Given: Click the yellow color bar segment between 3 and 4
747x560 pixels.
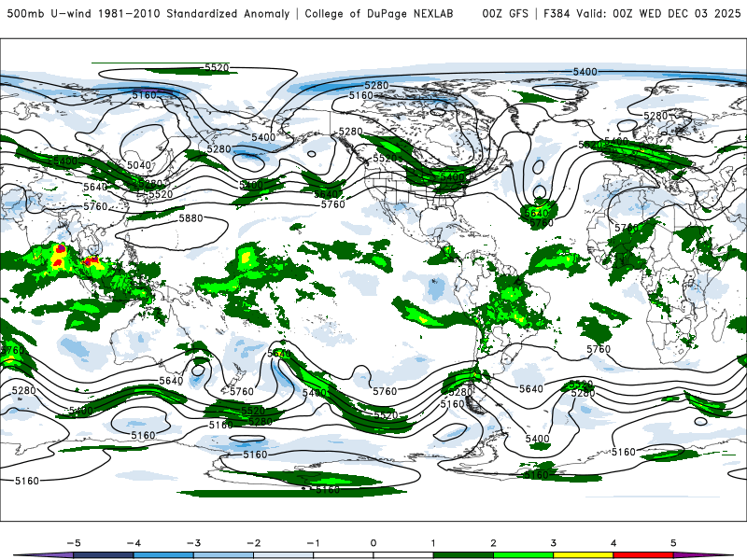Looking at the screenshot, I should coord(584,555).
